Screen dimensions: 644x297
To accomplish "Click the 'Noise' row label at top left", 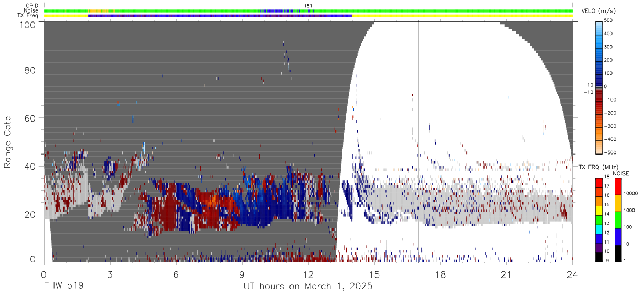I will click(31, 10).
